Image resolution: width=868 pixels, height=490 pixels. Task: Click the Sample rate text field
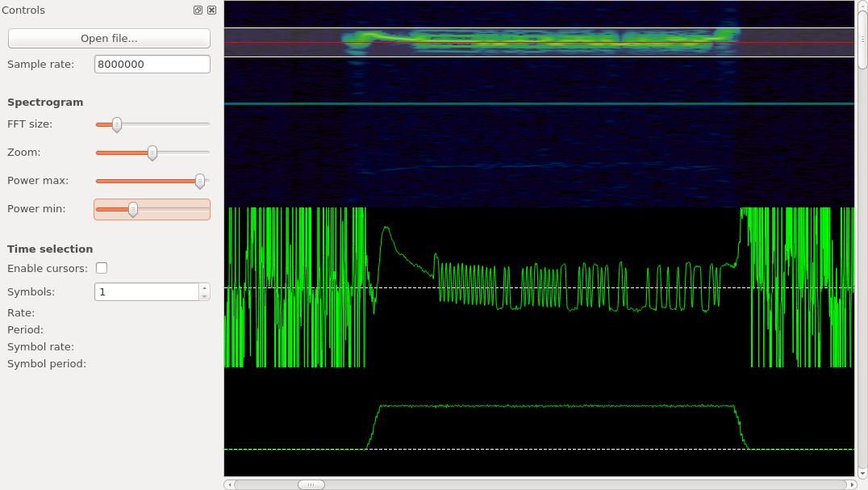(x=152, y=64)
